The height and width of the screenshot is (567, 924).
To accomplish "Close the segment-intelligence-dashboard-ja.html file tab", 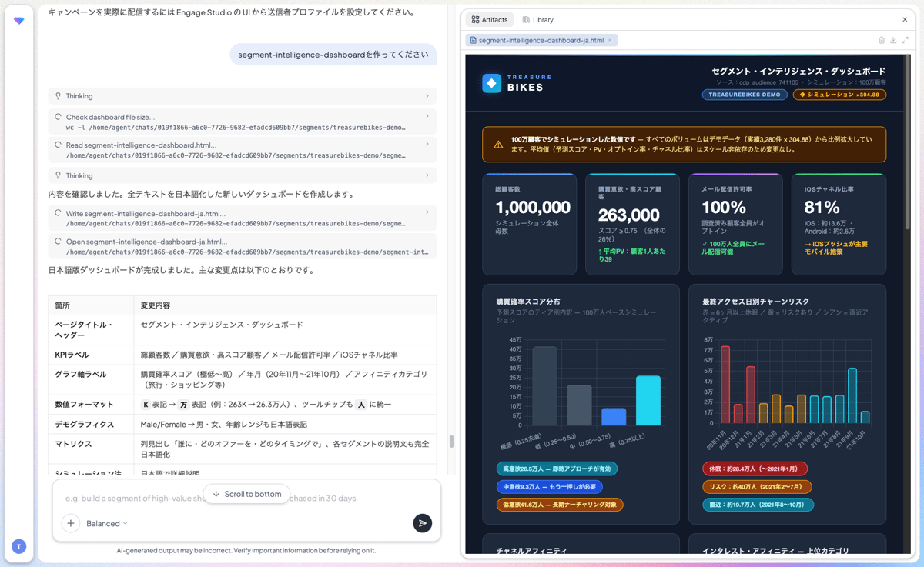I will point(610,40).
